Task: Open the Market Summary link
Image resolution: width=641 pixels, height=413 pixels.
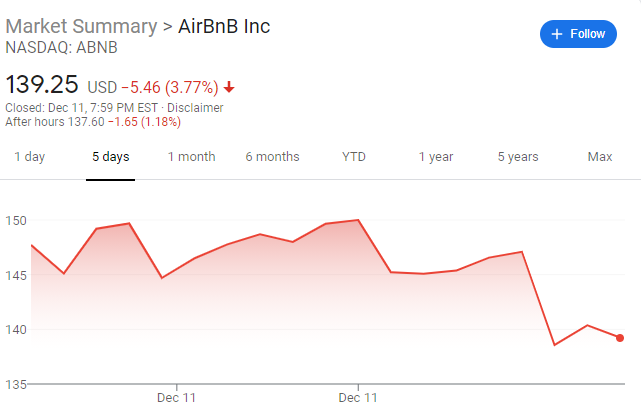Action: (x=82, y=27)
